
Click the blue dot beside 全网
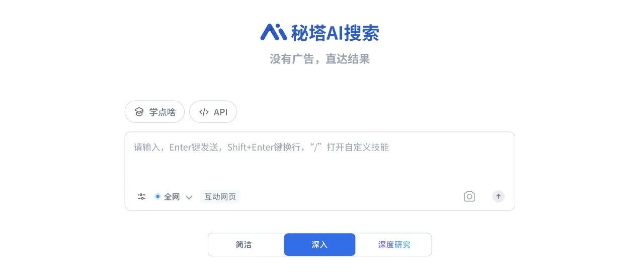(x=157, y=196)
